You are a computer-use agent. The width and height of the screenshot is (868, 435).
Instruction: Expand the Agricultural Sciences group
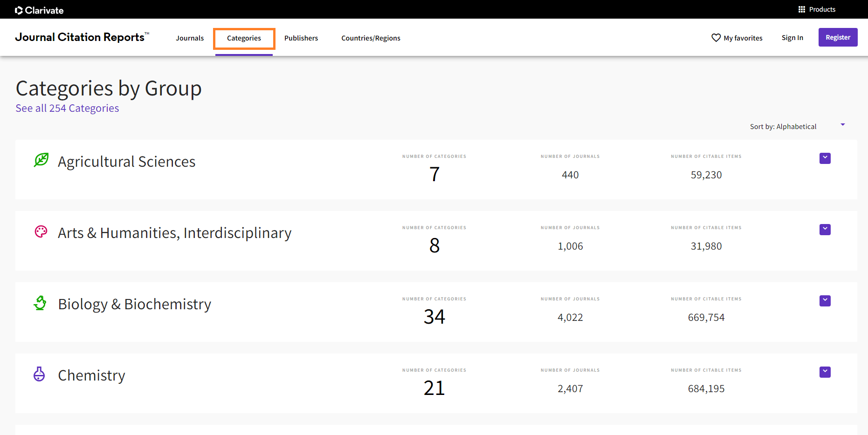pos(825,158)
